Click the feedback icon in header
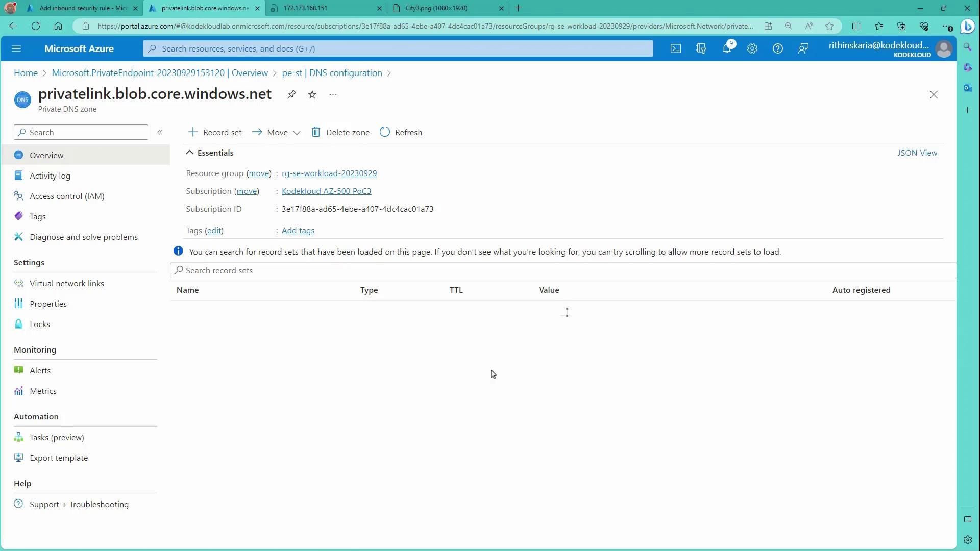 tap(803, 49)
